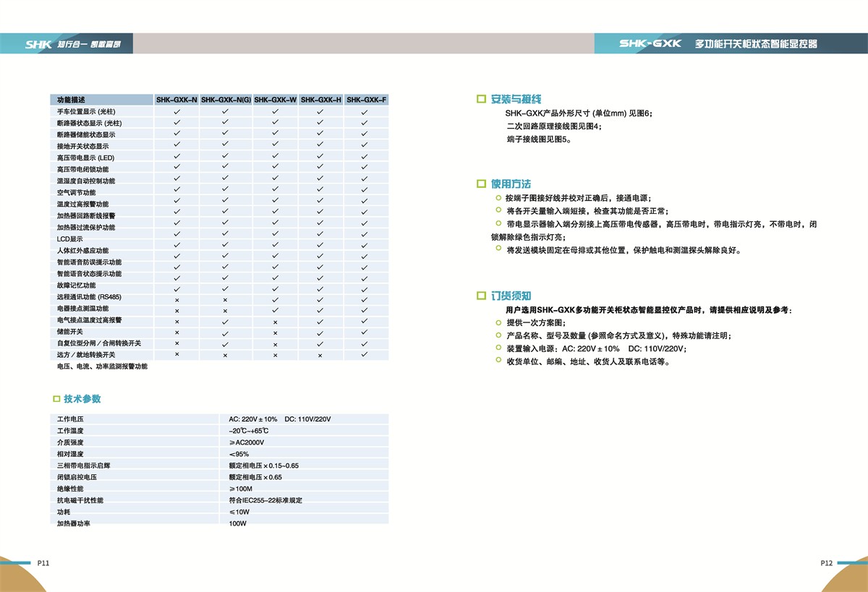Click the 二次回路原理接线图见图4 line
Image resolution: width=868 pixels, height=592 pixels.
(554, 126)
